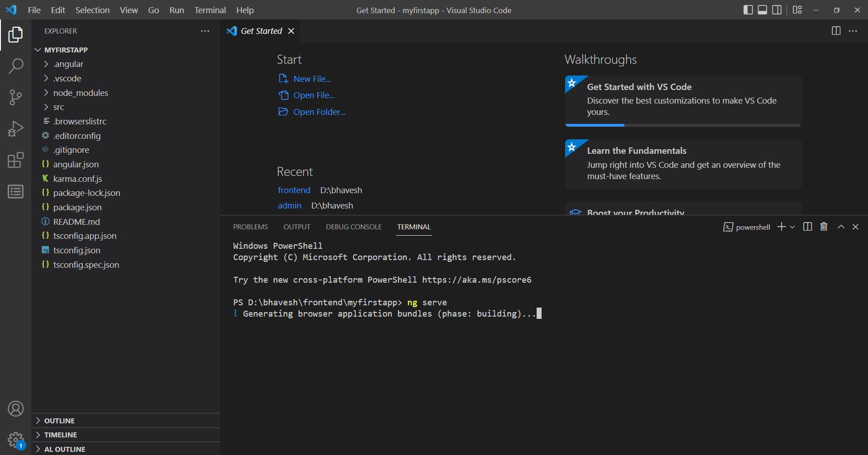Open the Search view
Viewport: 868px width, 455px height.
tap(16, 66)
